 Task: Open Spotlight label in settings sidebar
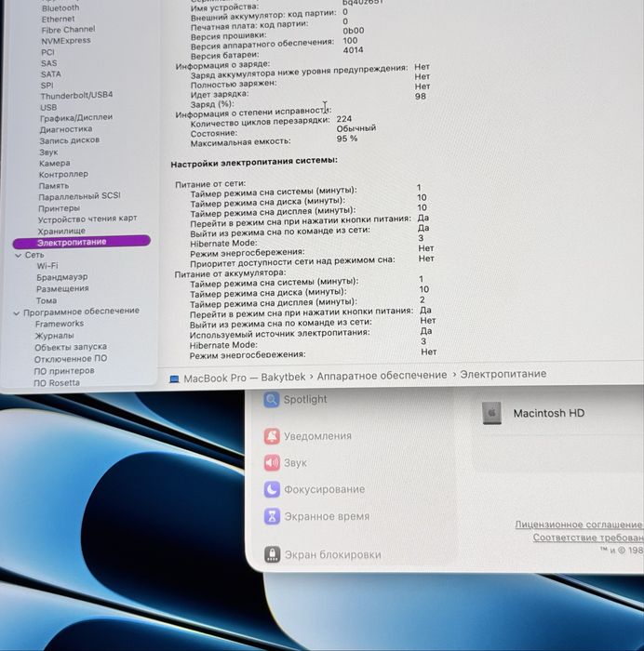[x=305, y=399]
